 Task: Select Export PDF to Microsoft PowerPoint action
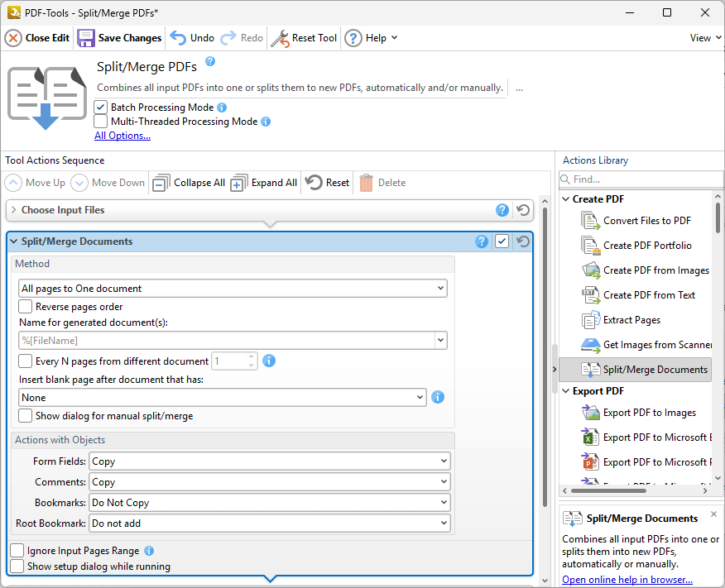click(646, 462)
